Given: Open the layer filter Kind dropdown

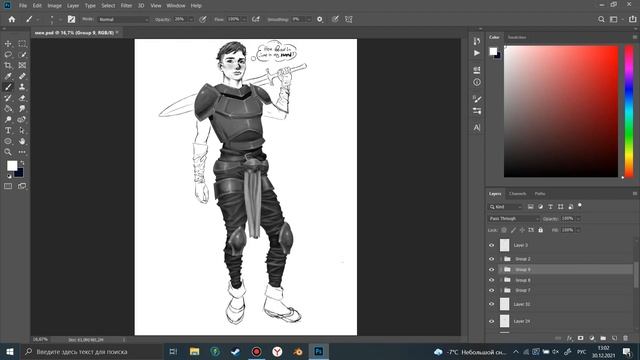Looking at the screenshot, I should 505,207.
